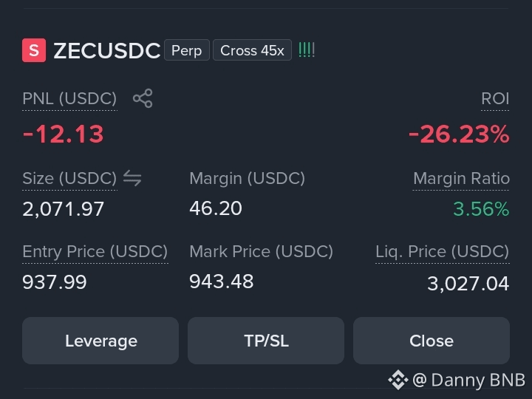
Task: Click the ROI label
Action: (x=495, y=99)
